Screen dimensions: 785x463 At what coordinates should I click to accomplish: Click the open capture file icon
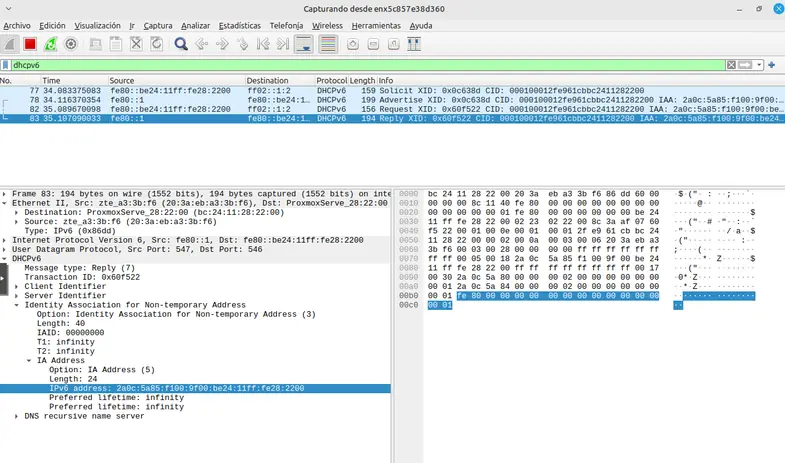click(95, 44)
